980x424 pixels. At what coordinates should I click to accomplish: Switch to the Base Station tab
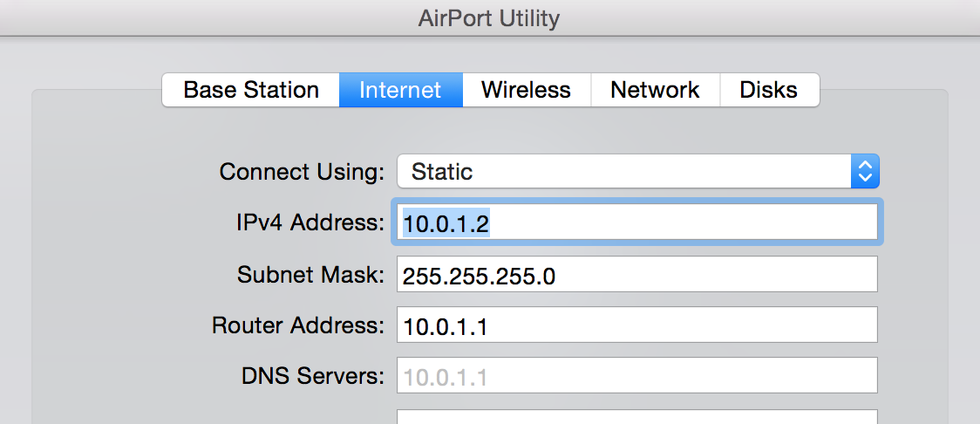point(251,90)
